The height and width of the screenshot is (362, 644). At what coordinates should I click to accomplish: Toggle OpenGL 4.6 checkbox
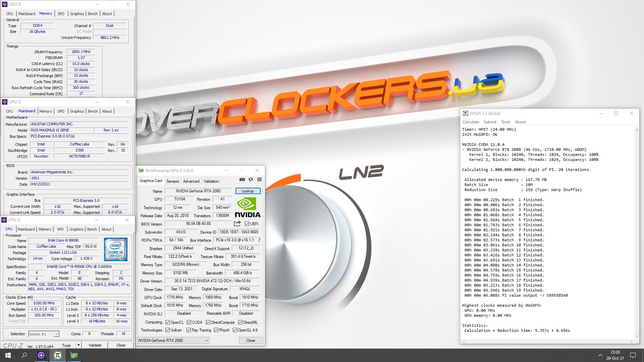pyautogui.click(x=235, y=330)
